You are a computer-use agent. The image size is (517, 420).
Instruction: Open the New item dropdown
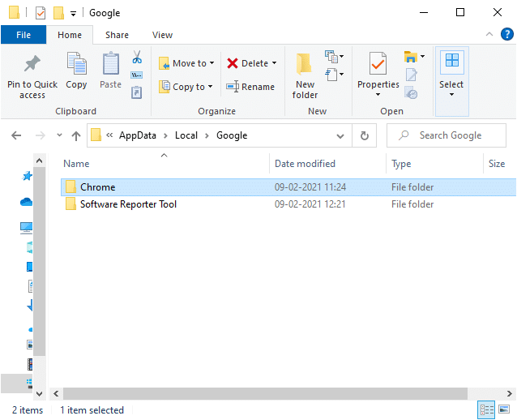(335, 57)
